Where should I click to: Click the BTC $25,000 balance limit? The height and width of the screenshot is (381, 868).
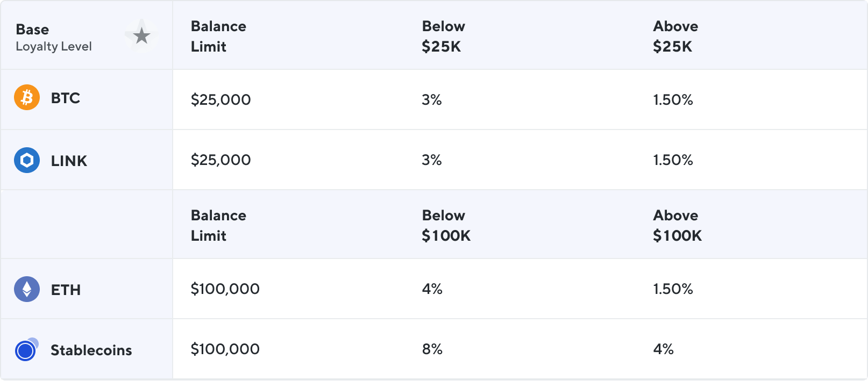coord(220,99)
